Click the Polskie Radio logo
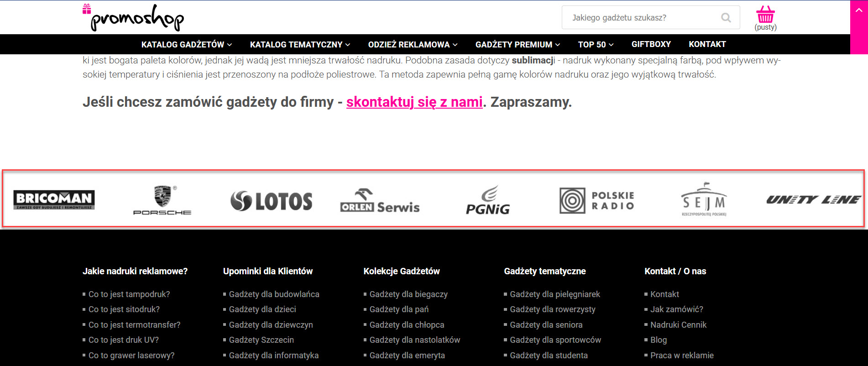 click(x=597, y=200)
